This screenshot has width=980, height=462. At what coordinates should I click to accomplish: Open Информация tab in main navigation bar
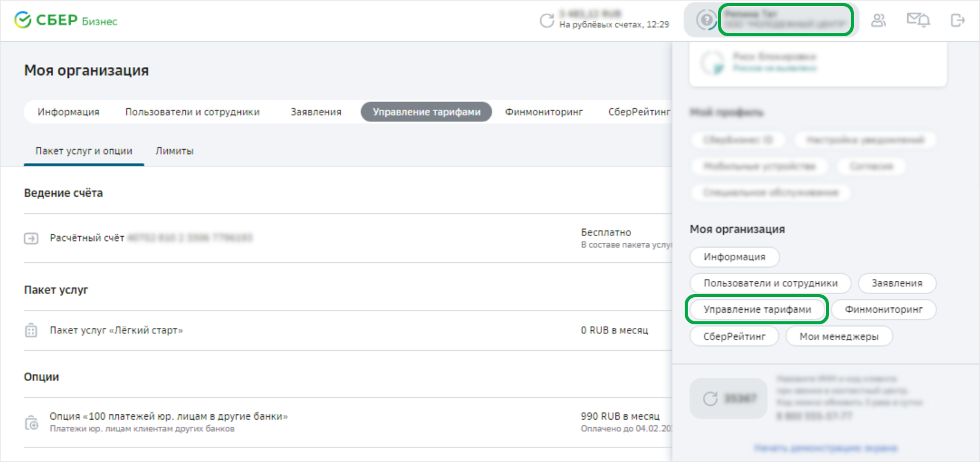68,112
